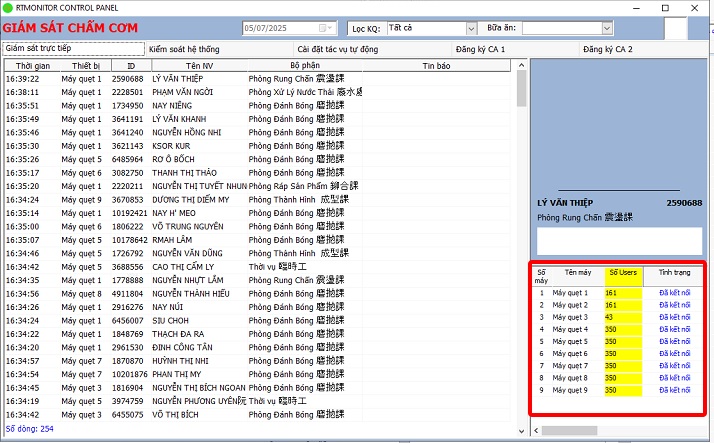Viewport: 714px width, 443px height.
Task: Click the Số Users column header
Action: [x=623, y=276]
